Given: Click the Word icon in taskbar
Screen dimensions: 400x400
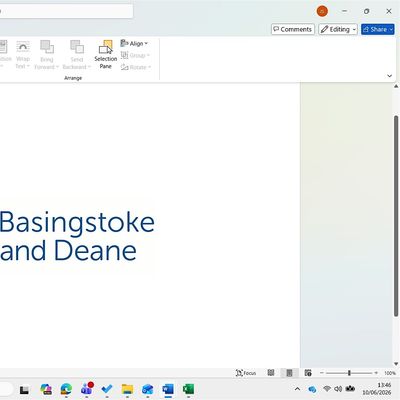Looking at the screenshot, I should 168,389.
